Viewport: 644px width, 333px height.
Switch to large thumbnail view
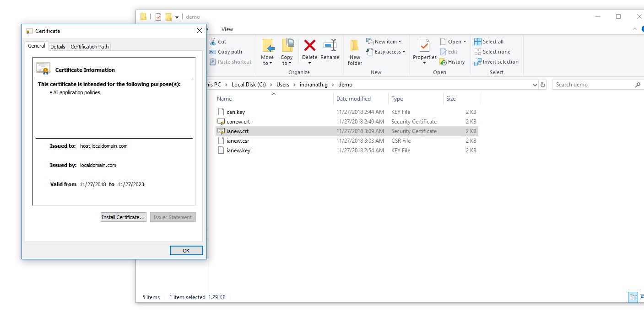tap(642, 297)
